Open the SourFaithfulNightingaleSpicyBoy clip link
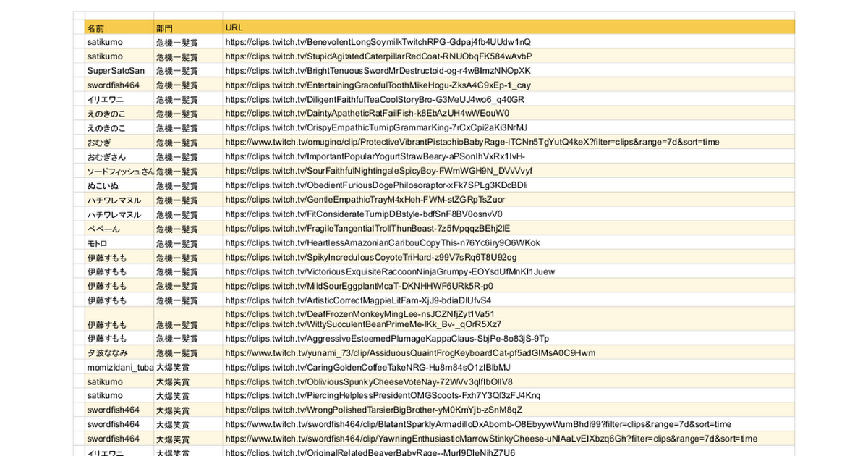Viewport: 868px width, 456px height. coord(378,172)
